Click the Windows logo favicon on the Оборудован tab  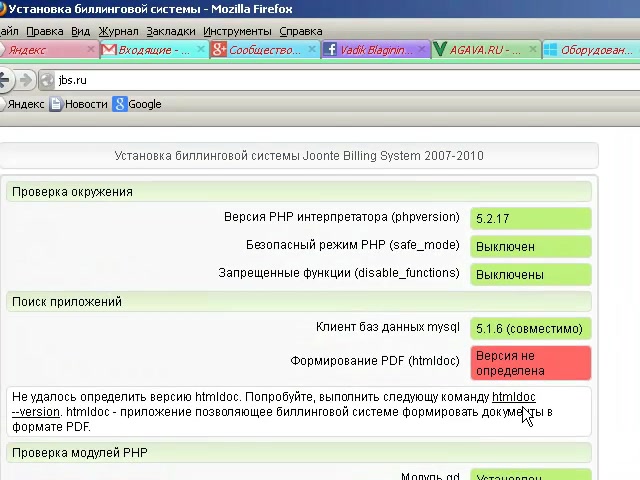coord(549,49)
